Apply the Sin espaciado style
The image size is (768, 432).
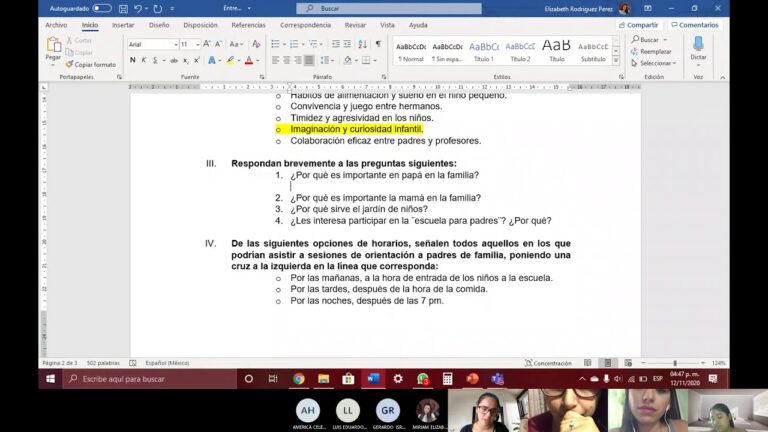(x=447, y=51)
